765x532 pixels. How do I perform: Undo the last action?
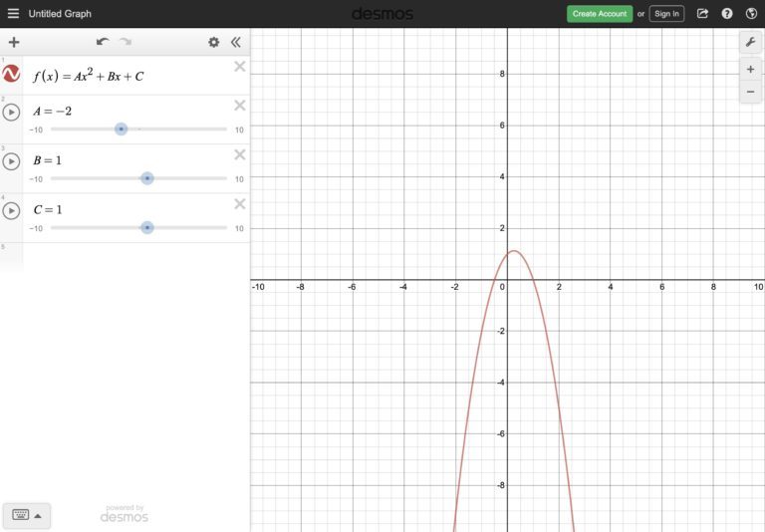click(x=103, y=42)
